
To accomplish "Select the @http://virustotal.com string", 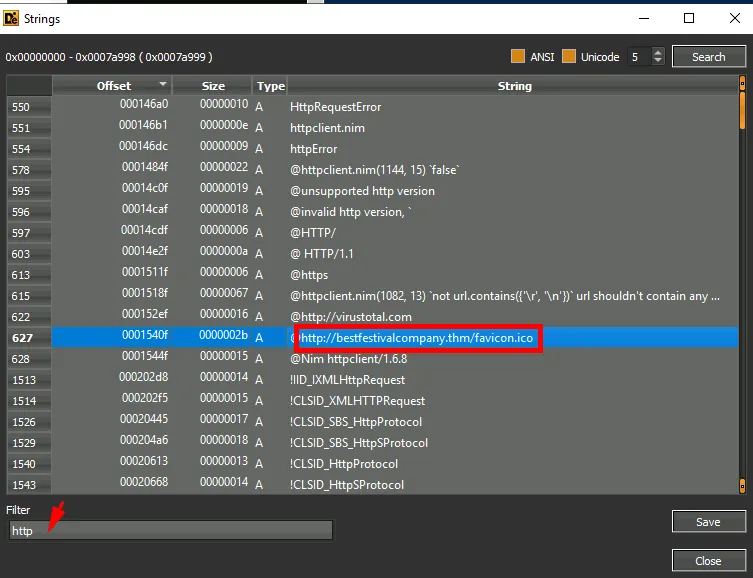I will 351,317.
